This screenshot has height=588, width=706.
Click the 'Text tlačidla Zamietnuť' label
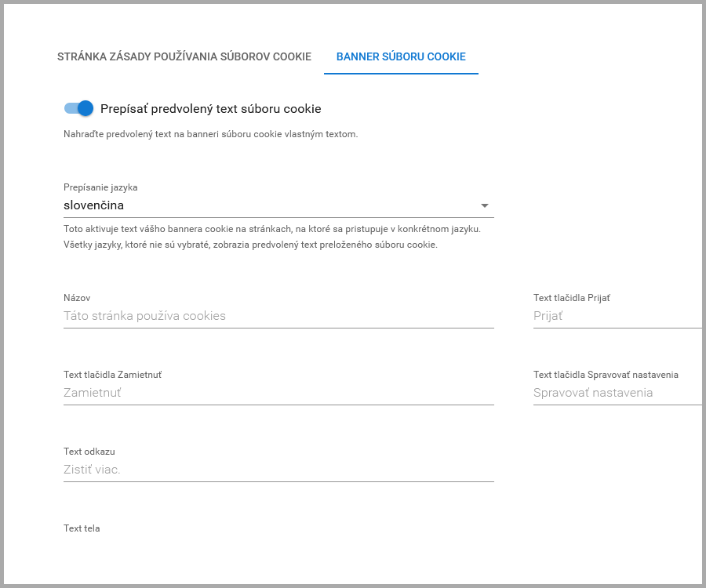[x=112, y=375]
